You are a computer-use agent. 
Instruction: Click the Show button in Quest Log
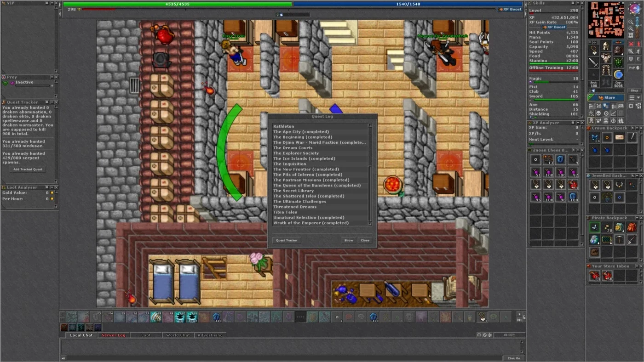(349, 240)
